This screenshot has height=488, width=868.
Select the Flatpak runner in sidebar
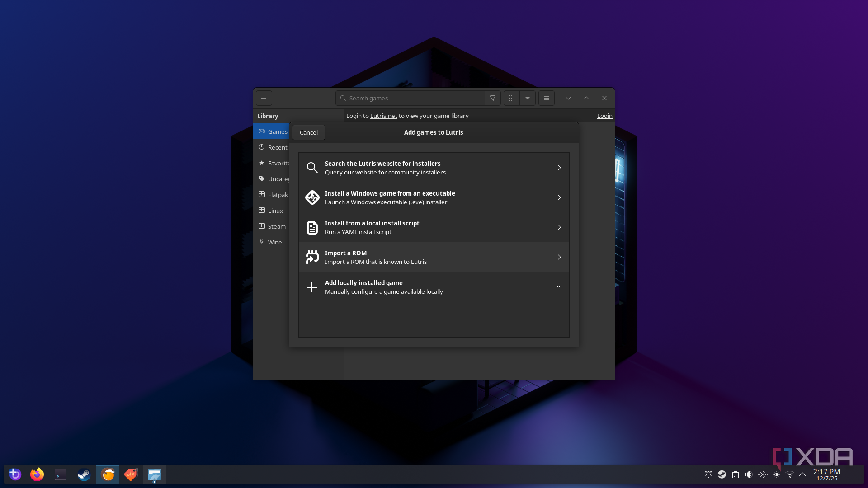[271, 195]
